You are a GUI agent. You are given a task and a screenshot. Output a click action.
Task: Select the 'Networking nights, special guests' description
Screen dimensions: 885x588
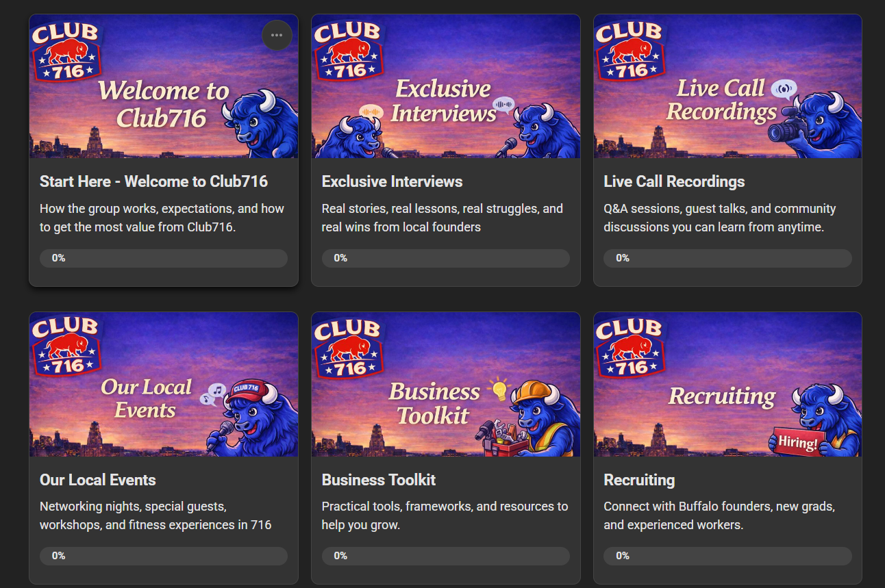pyautogui.click(x=155, y=515)
